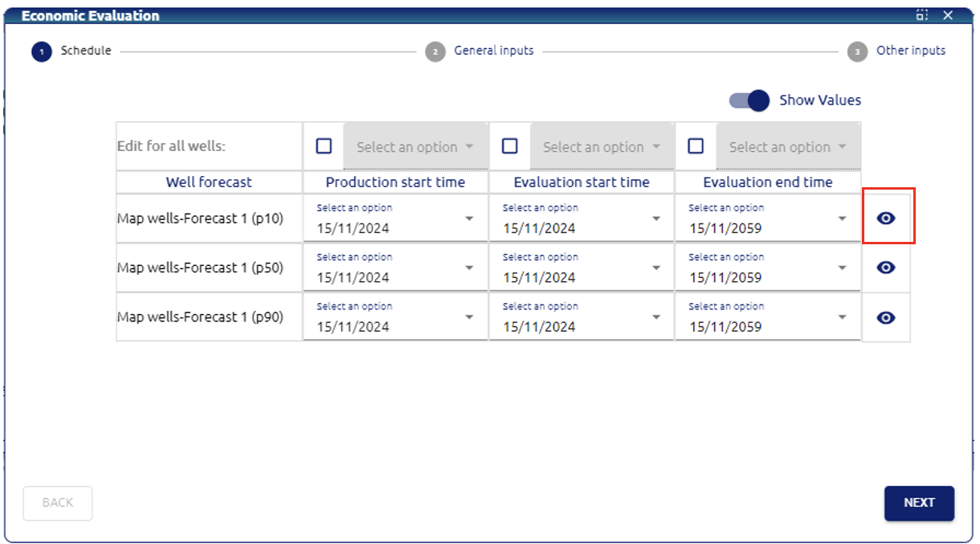Enable Evaluation start time all-wells checkbox
The image size is (980, 544).
click(509, 146)
